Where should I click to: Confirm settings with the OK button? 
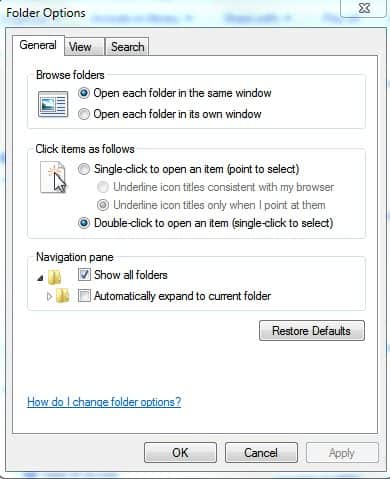[180, 453]
